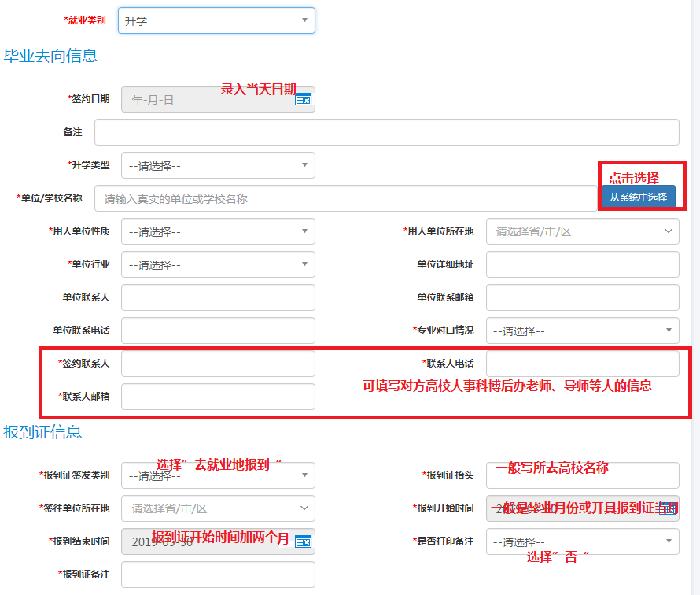The image size is (700, 595).
Task: Click the 签约联系人 input field
Action: (218, 364)
